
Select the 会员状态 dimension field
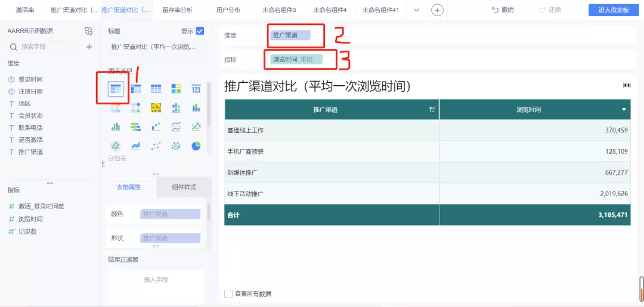point(30,116)
